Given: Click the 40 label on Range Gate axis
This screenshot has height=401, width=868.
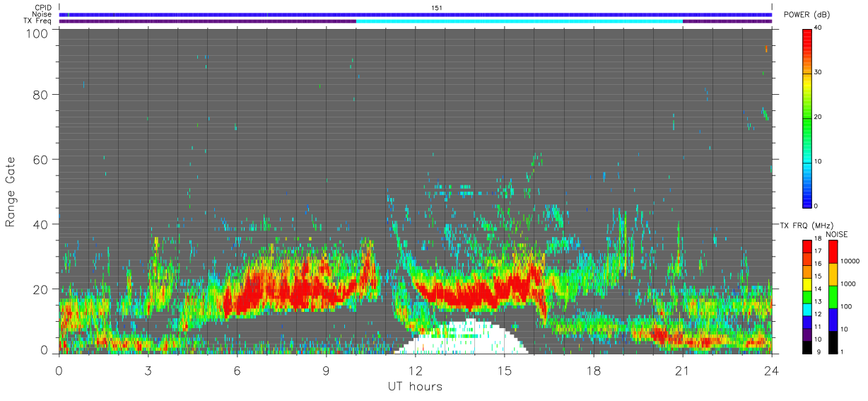Looking at the screenshot, I should point(42,224).
